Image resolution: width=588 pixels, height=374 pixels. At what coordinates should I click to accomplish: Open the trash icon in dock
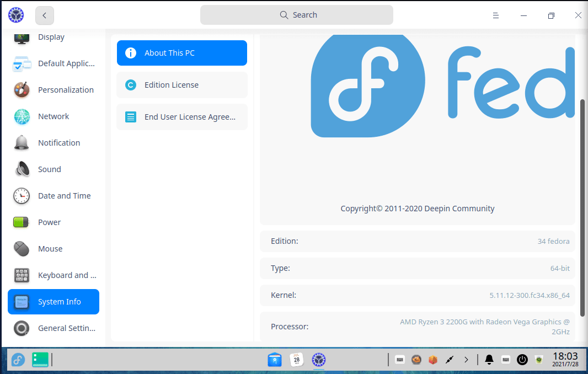pyautogui.click(x=539, y=360)
